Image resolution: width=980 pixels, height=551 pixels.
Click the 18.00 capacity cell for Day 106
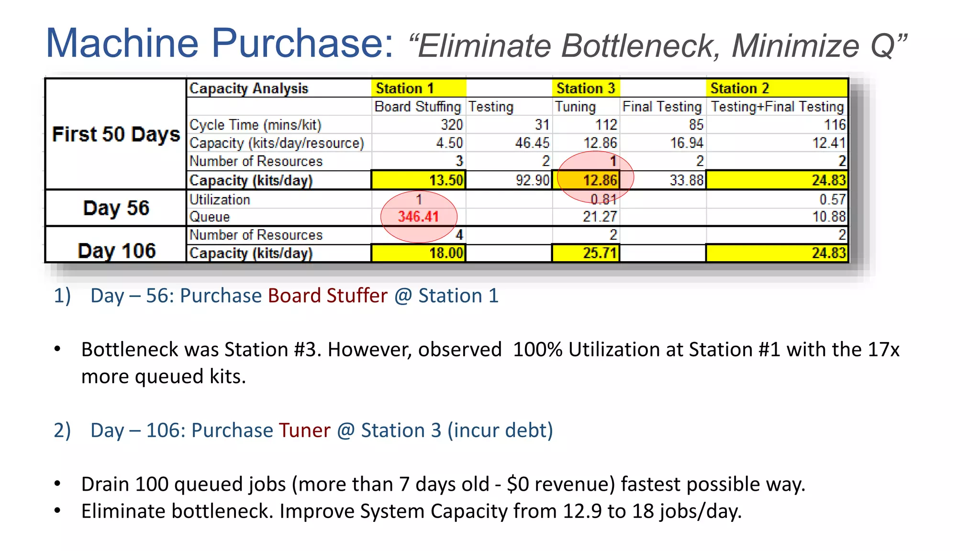(419, 253)
